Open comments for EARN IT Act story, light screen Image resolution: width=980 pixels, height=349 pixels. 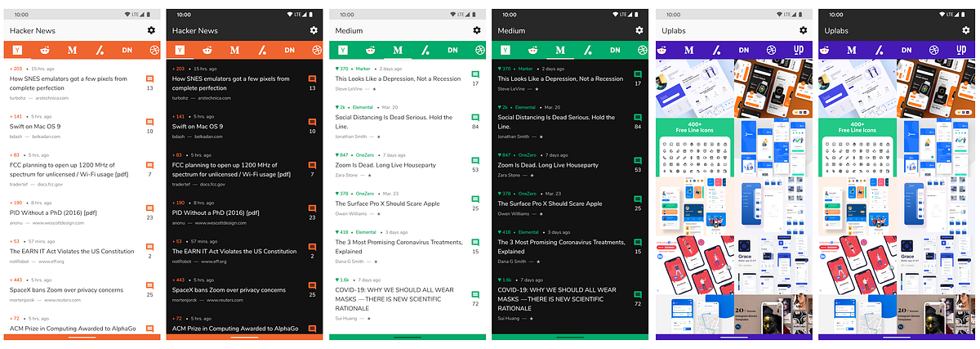click(x=150, y=247)
